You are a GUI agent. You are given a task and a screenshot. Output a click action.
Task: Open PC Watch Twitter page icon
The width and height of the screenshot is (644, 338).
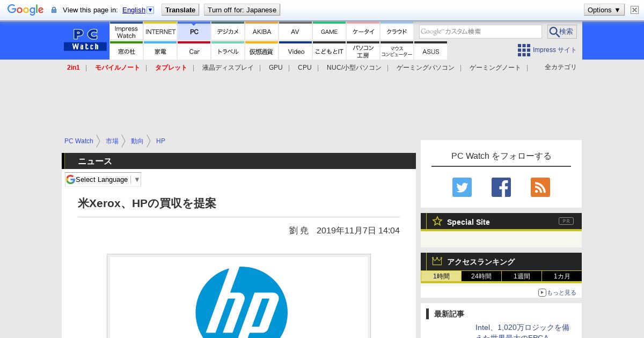click(x=462, y=187)
